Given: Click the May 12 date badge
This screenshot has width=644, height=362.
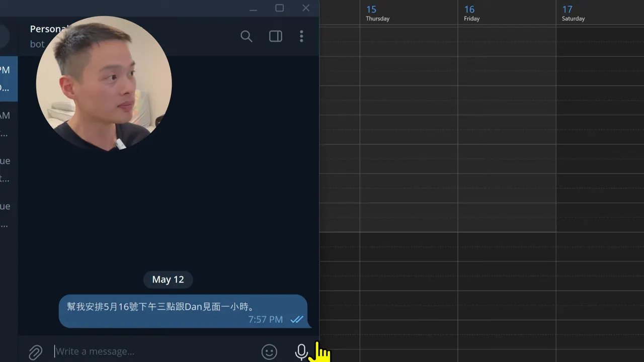Looking at the screenshot, I should (x=168, y=280).
